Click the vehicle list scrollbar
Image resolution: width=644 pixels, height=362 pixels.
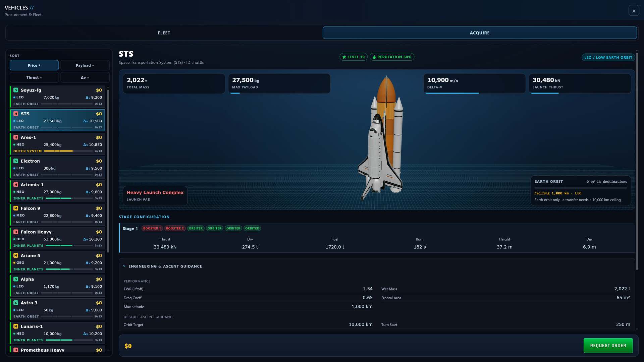tap(108, 171)
